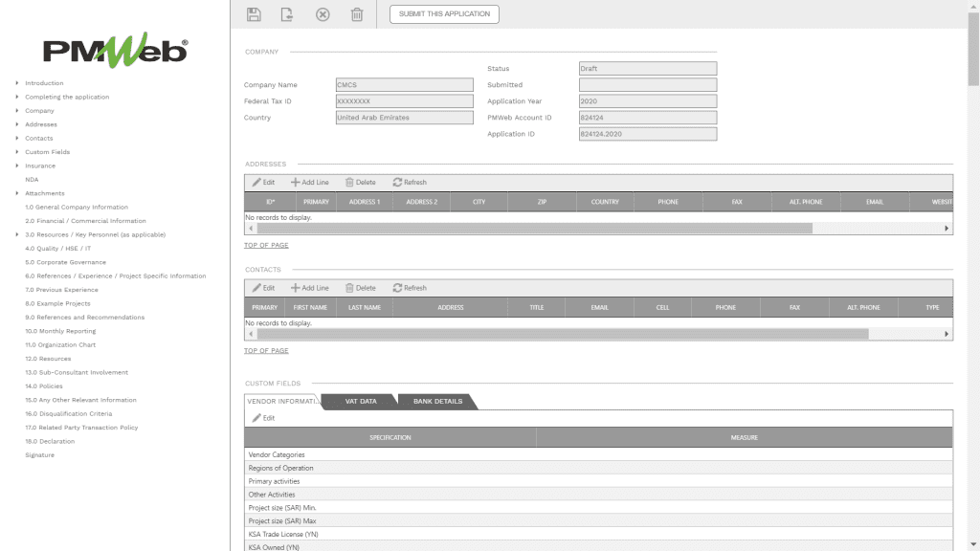Viewport: 980px width, 551px height.
Task: Edit the Contacts grid
Action: point(264,288)
